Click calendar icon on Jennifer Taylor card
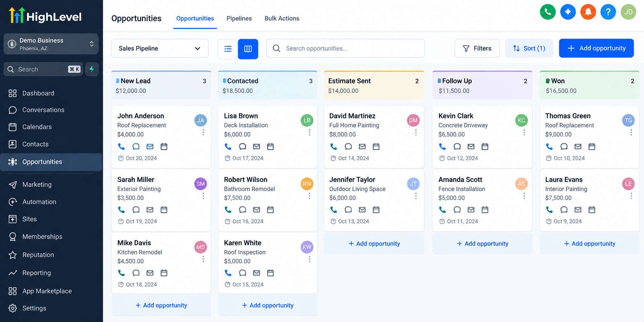Viewport: 644px width, 322px height. click(x=376, y=210)
